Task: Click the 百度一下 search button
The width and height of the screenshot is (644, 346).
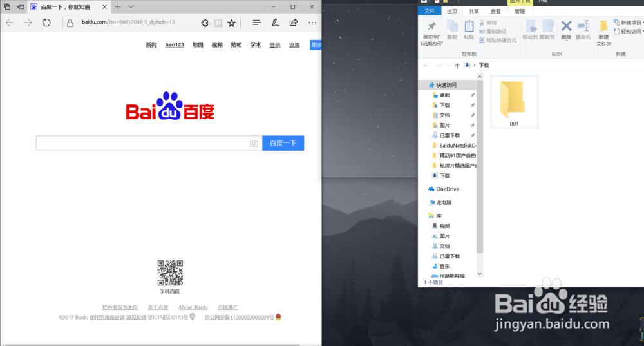Action: pos(283,143)
